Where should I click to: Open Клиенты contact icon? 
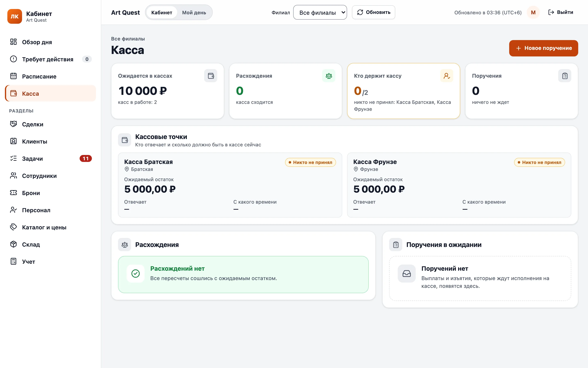13,141
